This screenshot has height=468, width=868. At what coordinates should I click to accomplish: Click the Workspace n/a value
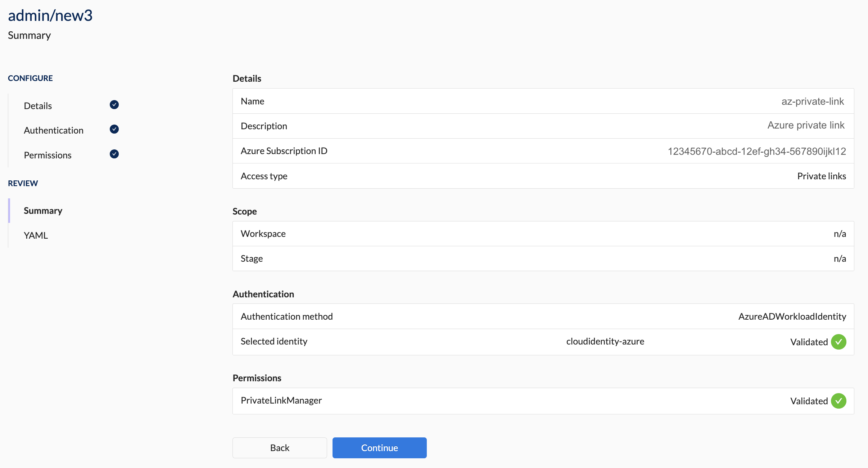(x=840, y=234)
